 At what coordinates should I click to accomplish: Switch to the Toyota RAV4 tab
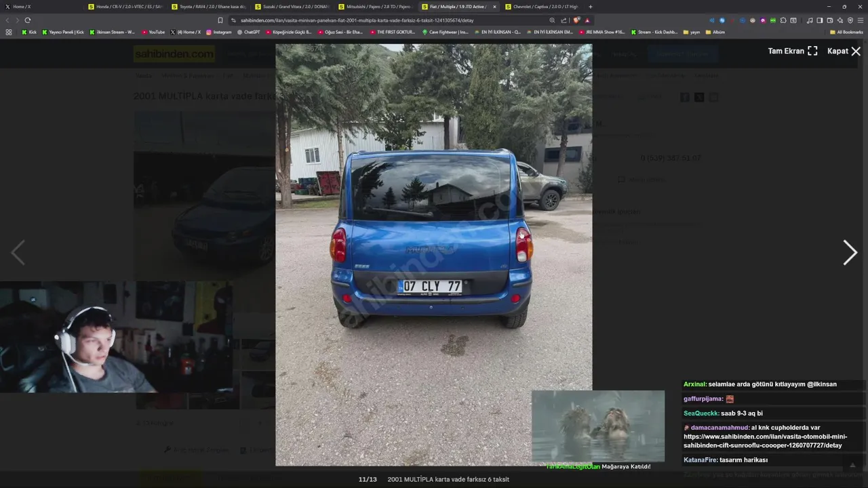(x=209, y=6)
